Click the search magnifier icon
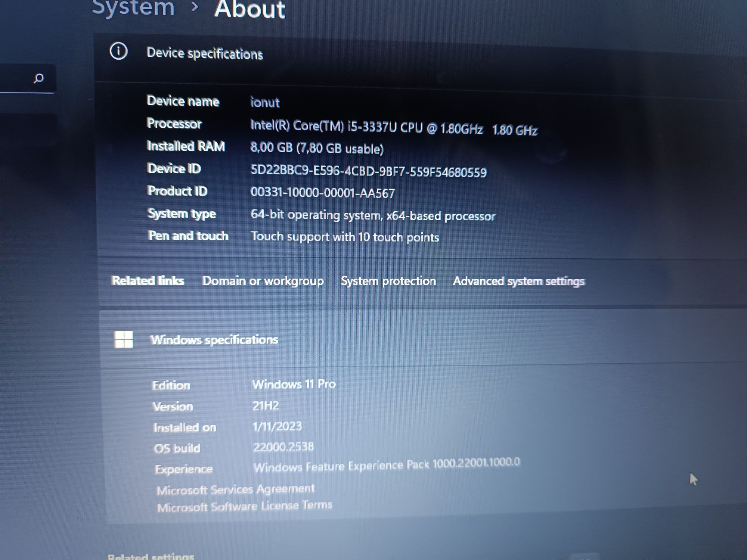The image size is (747, 560). 38,79
